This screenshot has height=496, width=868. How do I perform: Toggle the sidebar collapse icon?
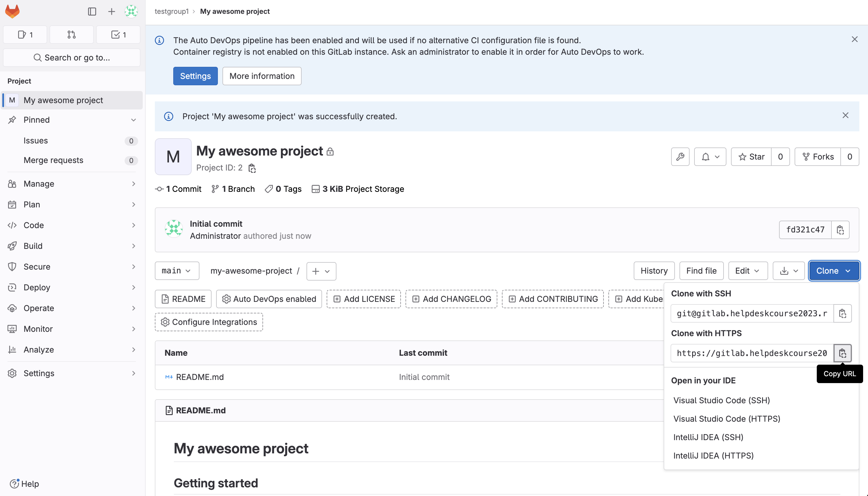pyautogui.click(x=92, y=11)
